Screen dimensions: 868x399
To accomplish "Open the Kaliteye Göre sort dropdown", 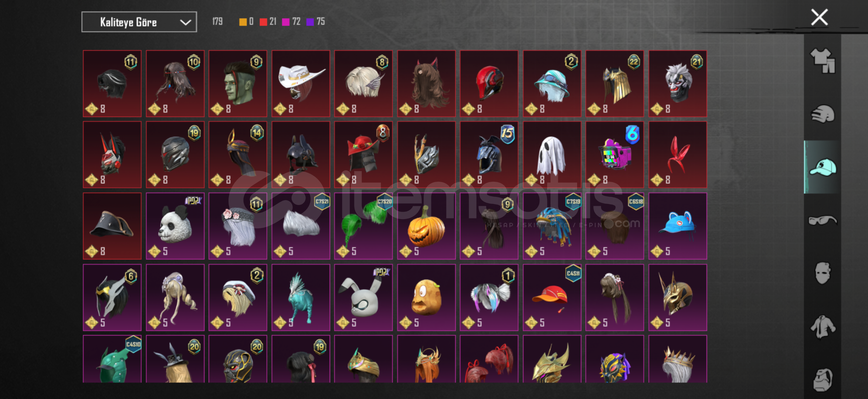I will pos(139,22).
